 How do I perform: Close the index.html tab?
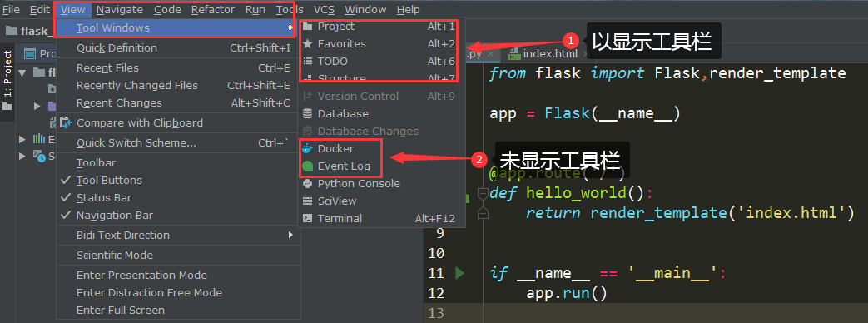[x=585, y=54]
